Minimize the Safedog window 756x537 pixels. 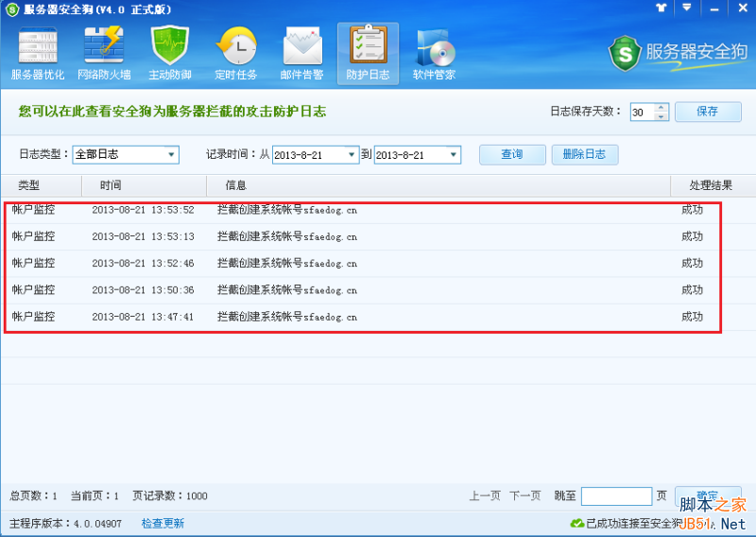[714, 9]
